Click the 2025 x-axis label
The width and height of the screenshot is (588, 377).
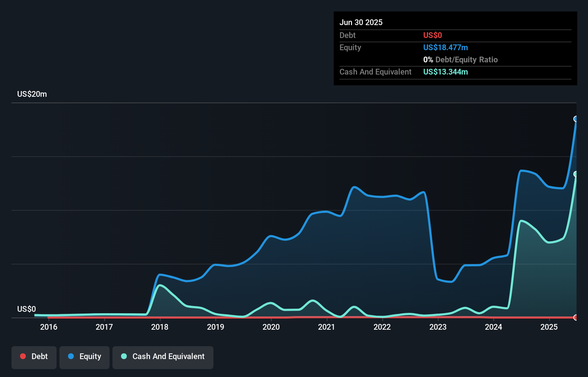549,327
